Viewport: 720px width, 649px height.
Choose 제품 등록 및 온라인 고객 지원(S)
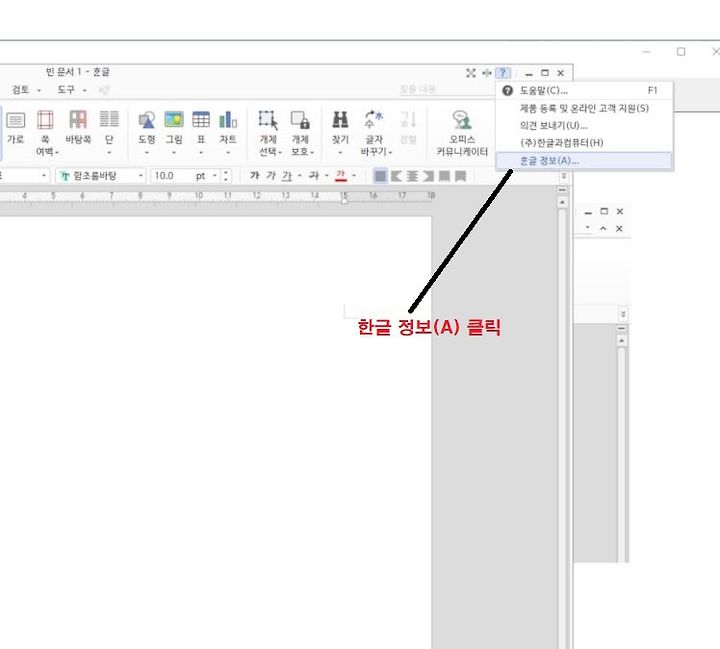(x=584, y=108)
